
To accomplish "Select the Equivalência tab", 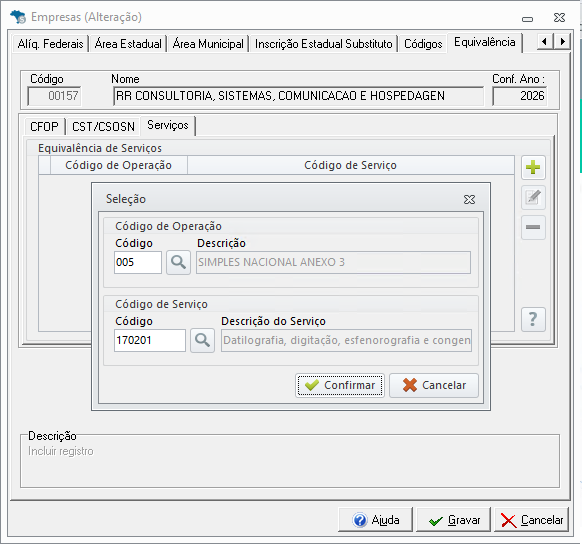I will (x=484, y=42).
